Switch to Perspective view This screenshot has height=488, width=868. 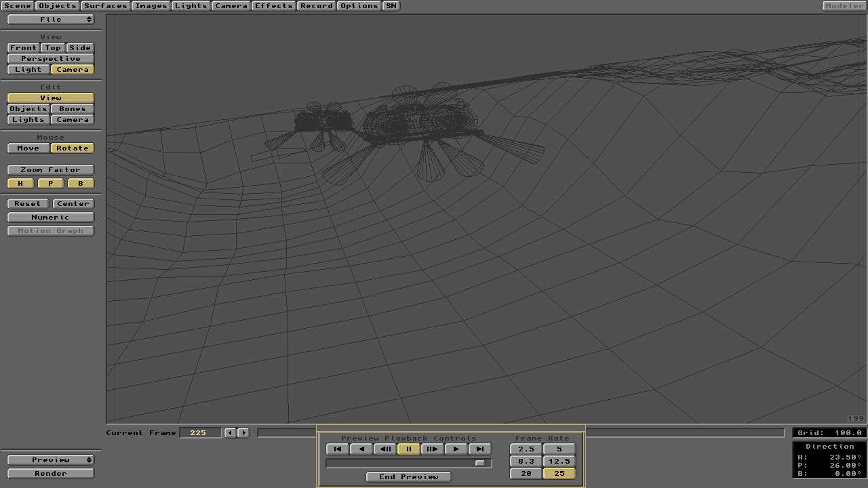point(51,58)
